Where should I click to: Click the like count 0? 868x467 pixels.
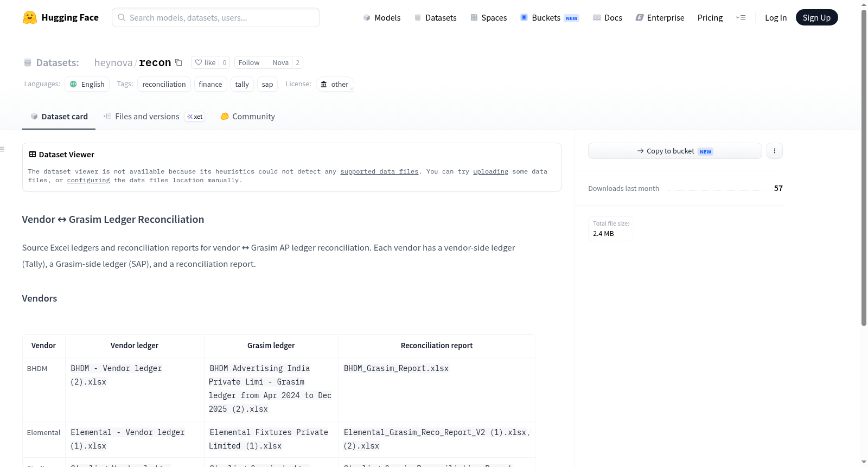tap(225, 62)
